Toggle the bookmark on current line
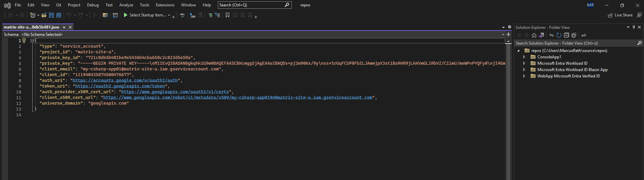 [228, 15]
